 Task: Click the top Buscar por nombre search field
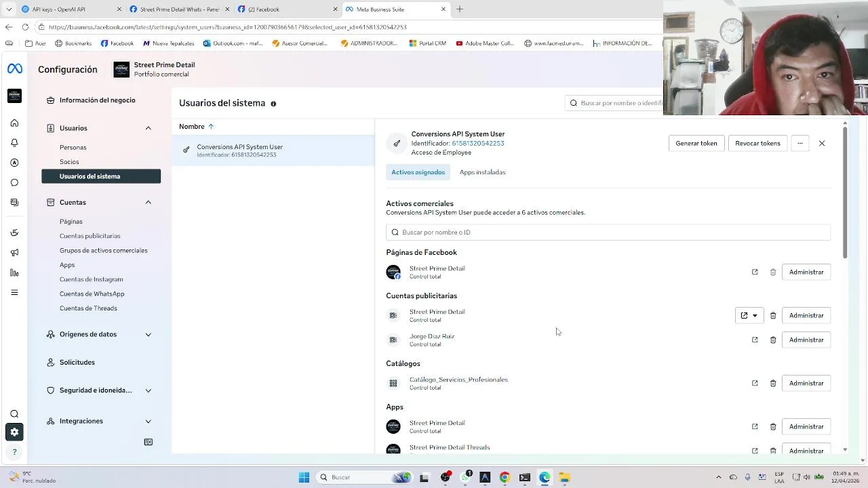pos(614,103)
